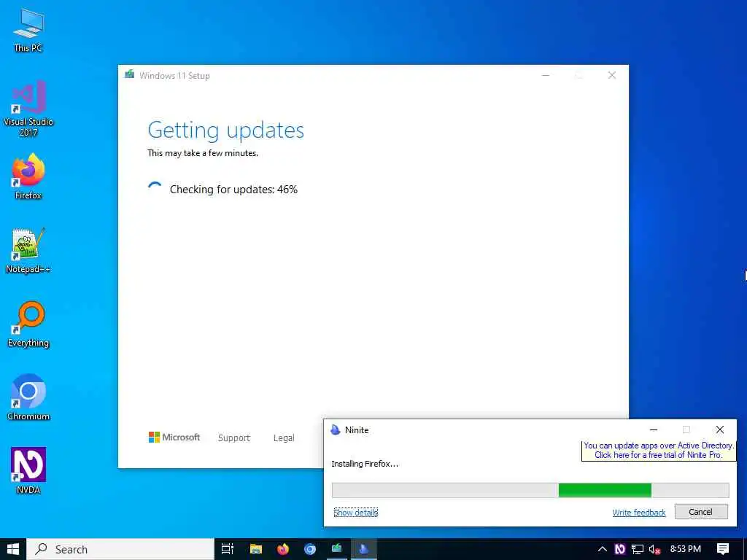The image size is (747, 560).
Task: Open the clock showing 8:53 PM
Action: (x=686, y=549)
